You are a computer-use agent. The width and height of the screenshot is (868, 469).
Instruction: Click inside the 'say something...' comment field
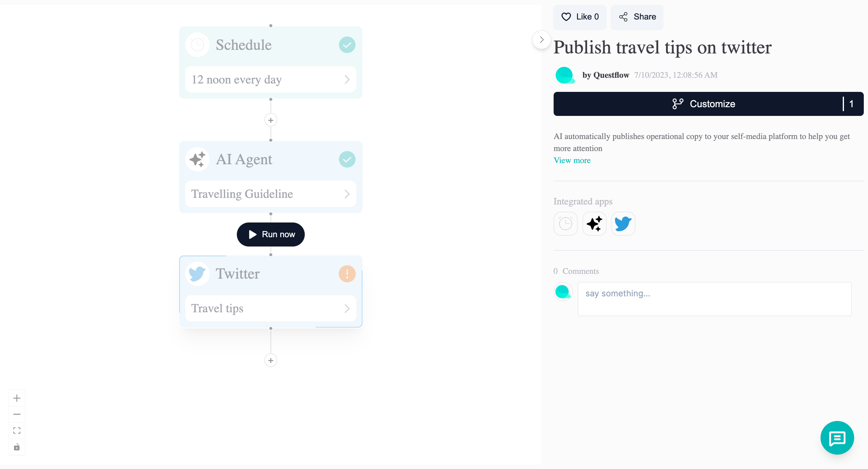tap(715, 299)
